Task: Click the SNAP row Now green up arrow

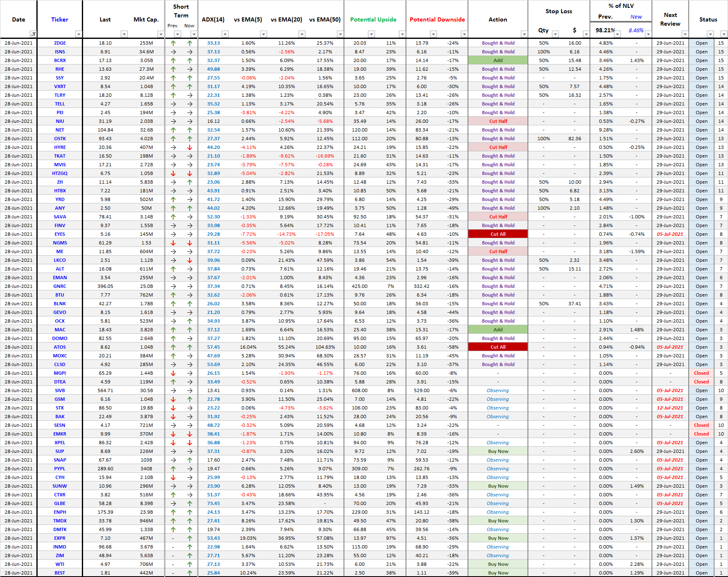Action: (x=190, y=460)
